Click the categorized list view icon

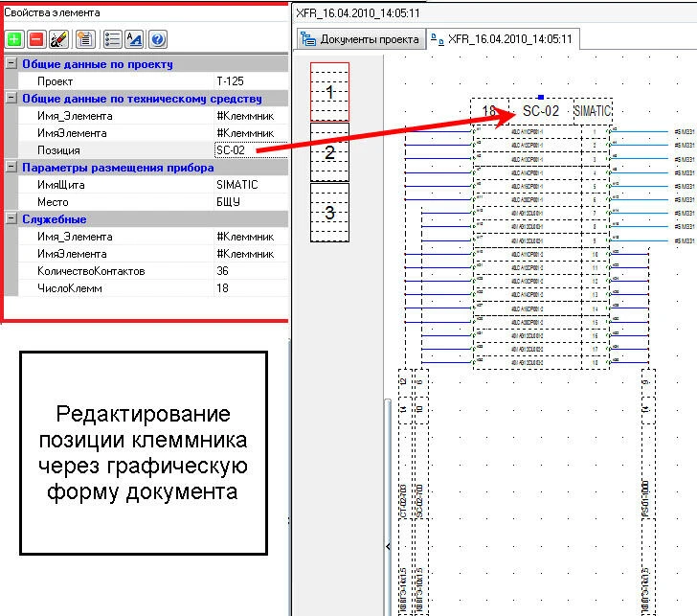point(111,39)
